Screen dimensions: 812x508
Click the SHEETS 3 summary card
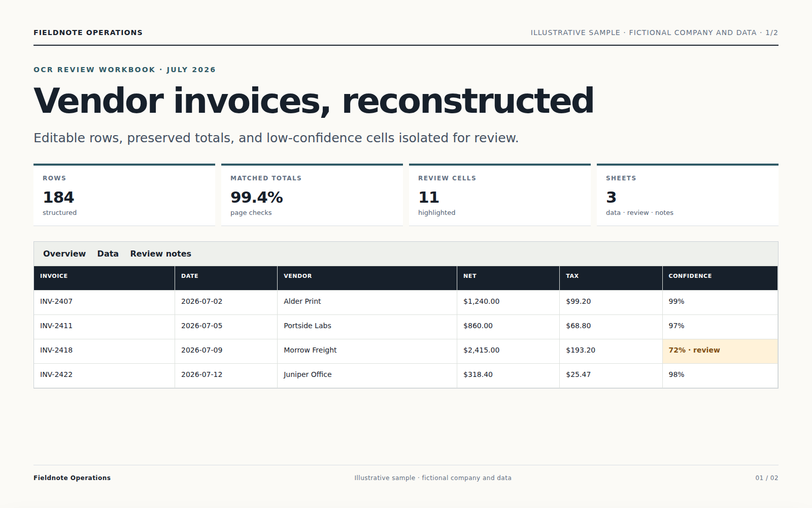point(688,195)
